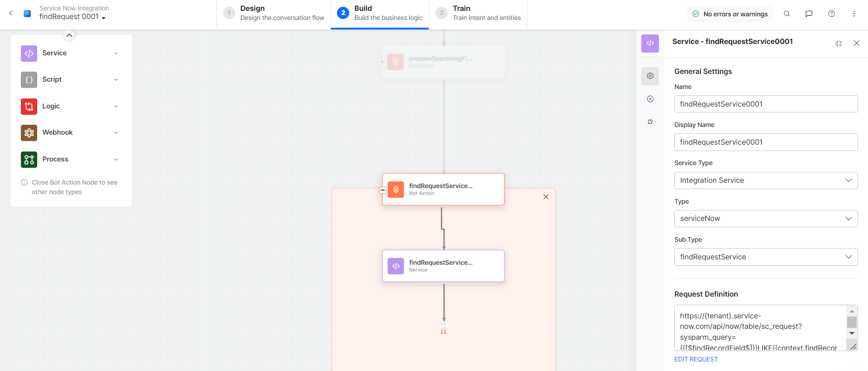Click the Display Name input field

pos(766,142)
